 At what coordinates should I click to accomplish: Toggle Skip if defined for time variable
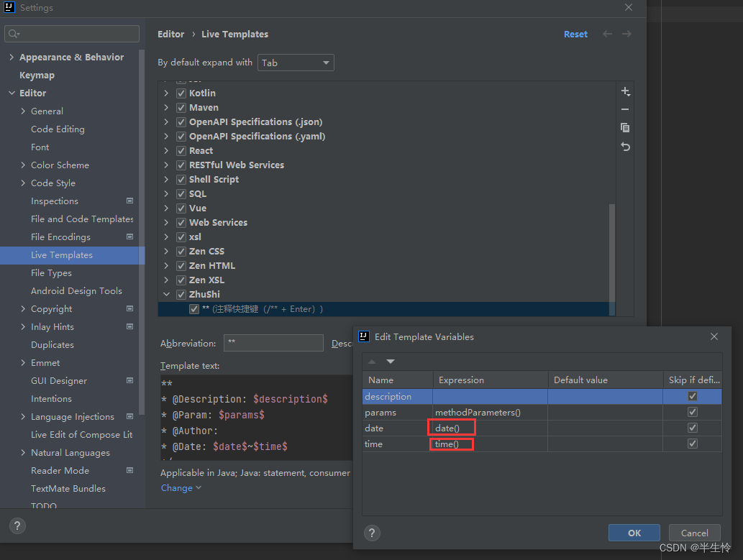[693, 444]
